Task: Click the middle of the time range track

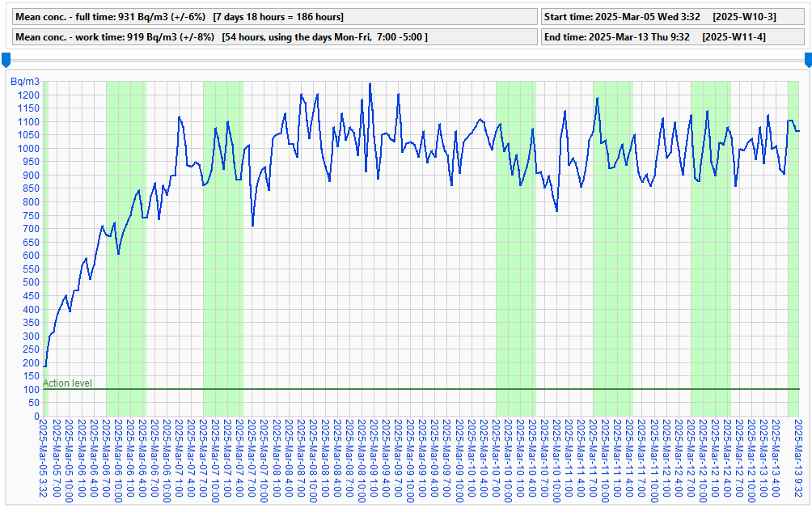Action: [x=406, y=60]
